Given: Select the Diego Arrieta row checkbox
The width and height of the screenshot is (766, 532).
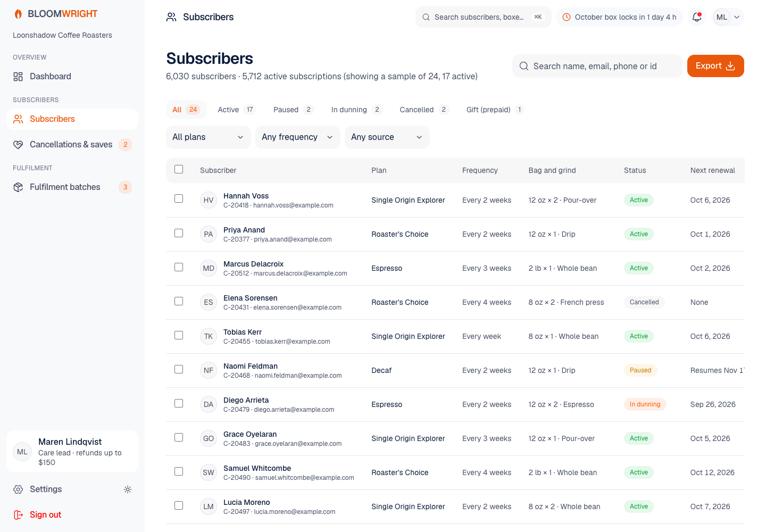Looking at the screenshot, I should [x=179, y=403].
